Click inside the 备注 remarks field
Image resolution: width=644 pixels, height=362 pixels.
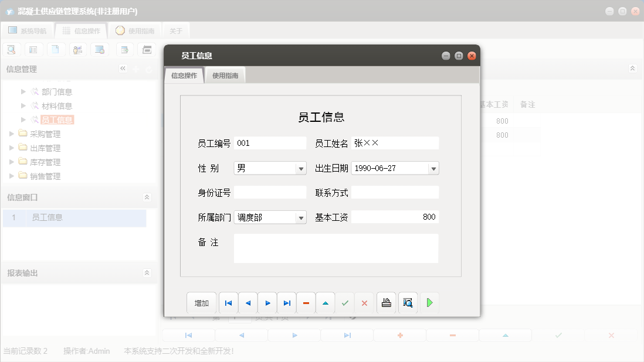(336, 248)
